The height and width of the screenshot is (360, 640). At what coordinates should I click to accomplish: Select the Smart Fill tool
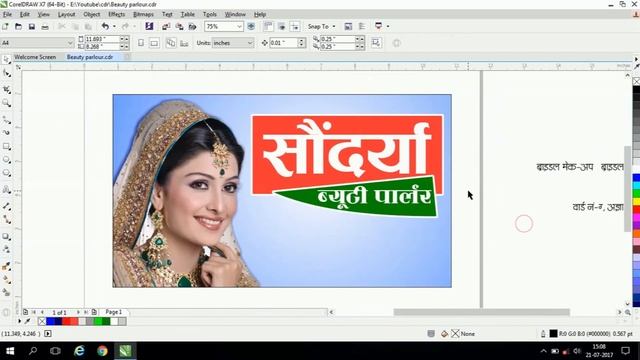(7, 293)
